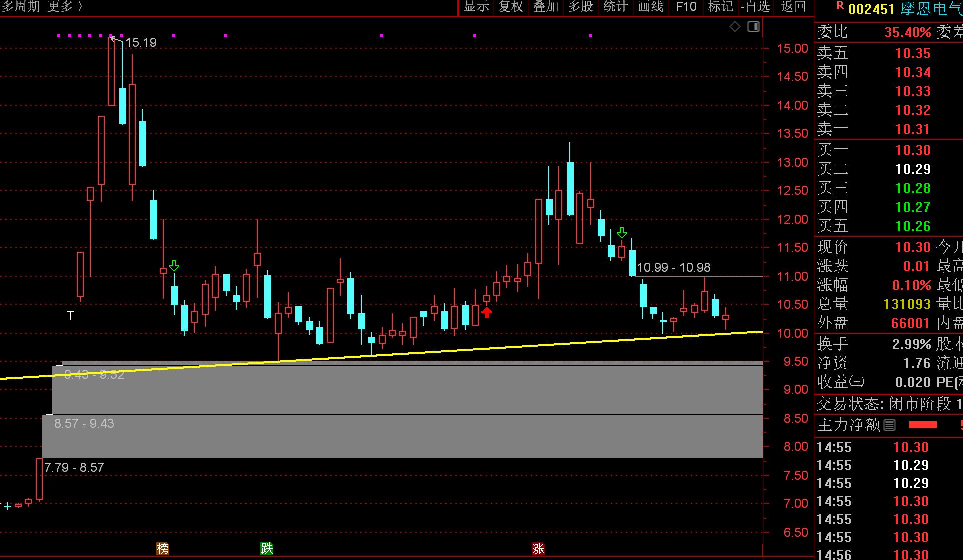Screen dimensions: 963x560
Task: Open the 复权 adjustment menu
Action: click(511, 7)
